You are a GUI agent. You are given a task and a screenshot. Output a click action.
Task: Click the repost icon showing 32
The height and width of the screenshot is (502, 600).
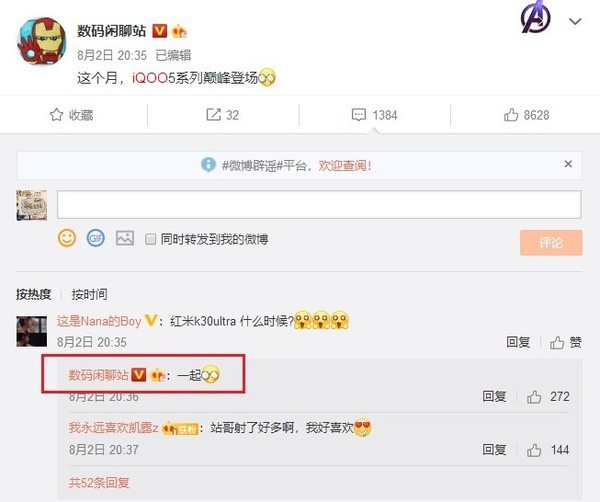(x=214, y=115)
